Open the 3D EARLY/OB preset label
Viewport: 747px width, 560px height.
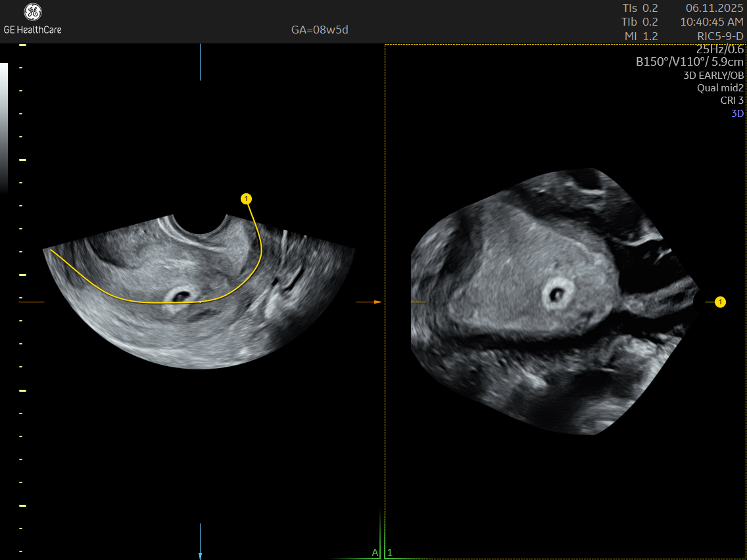(x=713, y=76)
